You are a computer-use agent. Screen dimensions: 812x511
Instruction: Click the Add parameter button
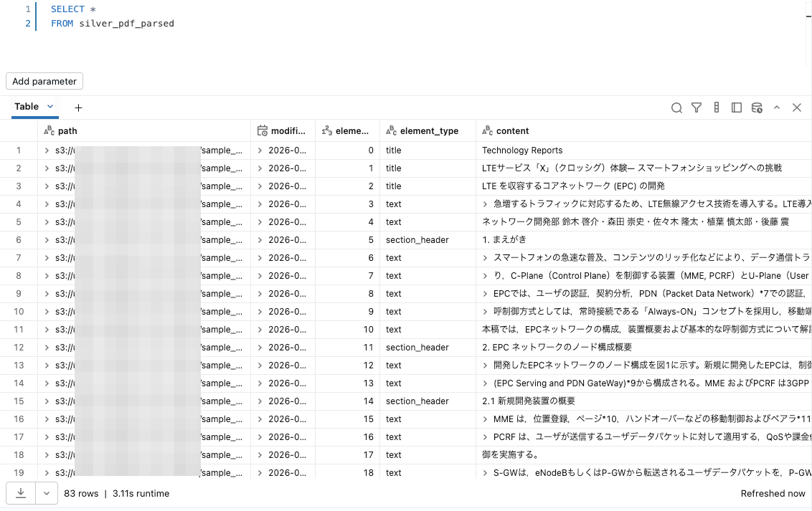coord(44,81)
